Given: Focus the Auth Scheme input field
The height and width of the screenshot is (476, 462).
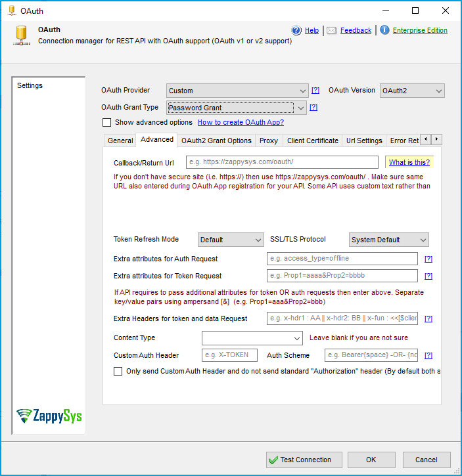Looking at the screenshot, I should 371,355.
